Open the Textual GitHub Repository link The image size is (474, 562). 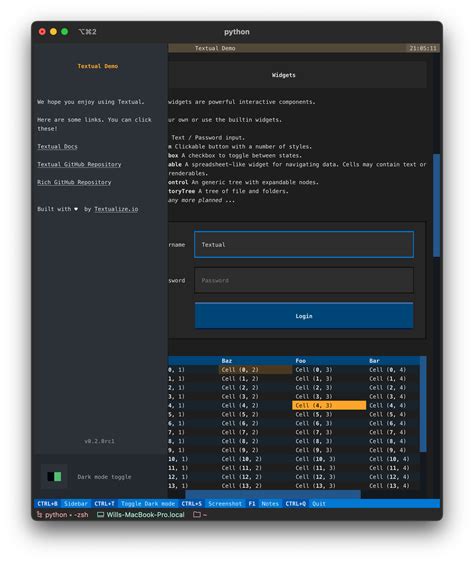point(79,164)
